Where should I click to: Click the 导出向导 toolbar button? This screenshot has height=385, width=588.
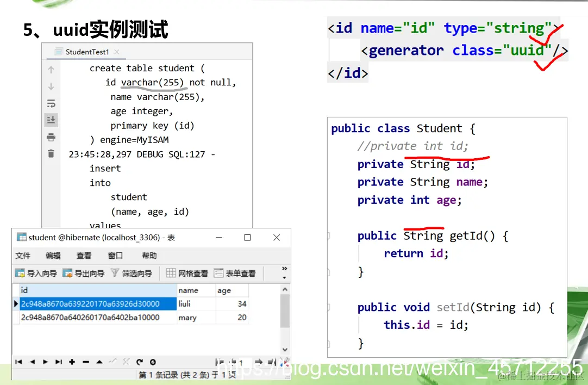[83, 273]
